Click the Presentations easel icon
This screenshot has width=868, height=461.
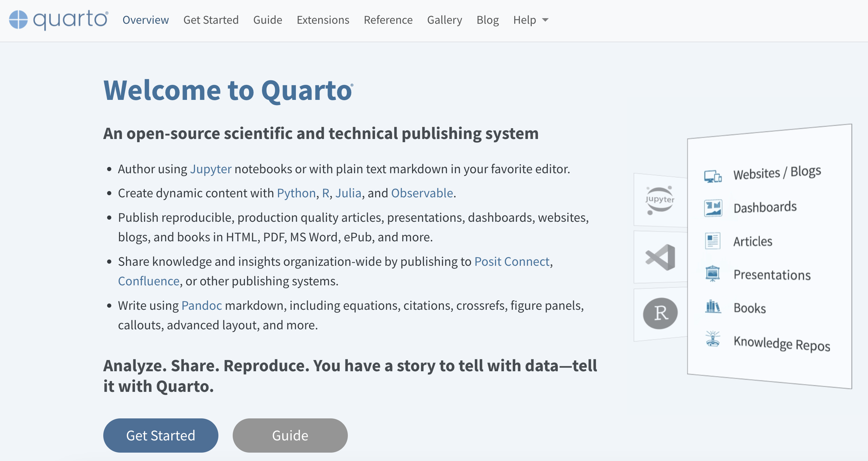(712, 273)
